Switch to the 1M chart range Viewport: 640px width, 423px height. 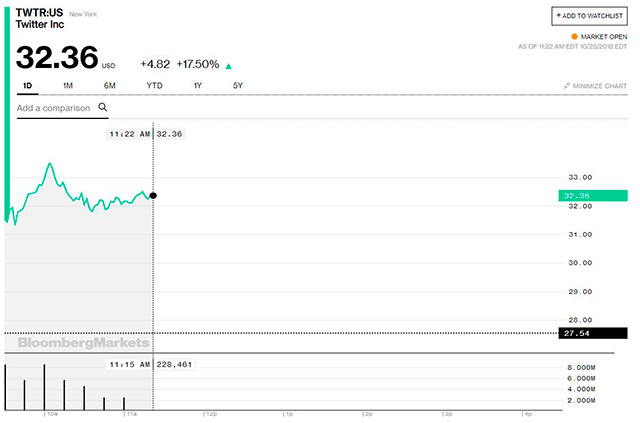click(x=68, y=86)
